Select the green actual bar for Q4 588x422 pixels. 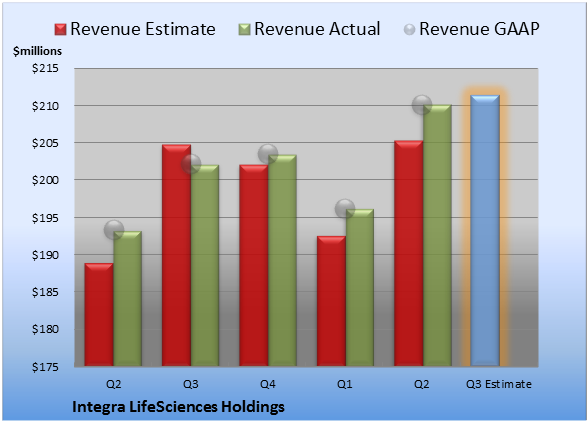(282, 260)
